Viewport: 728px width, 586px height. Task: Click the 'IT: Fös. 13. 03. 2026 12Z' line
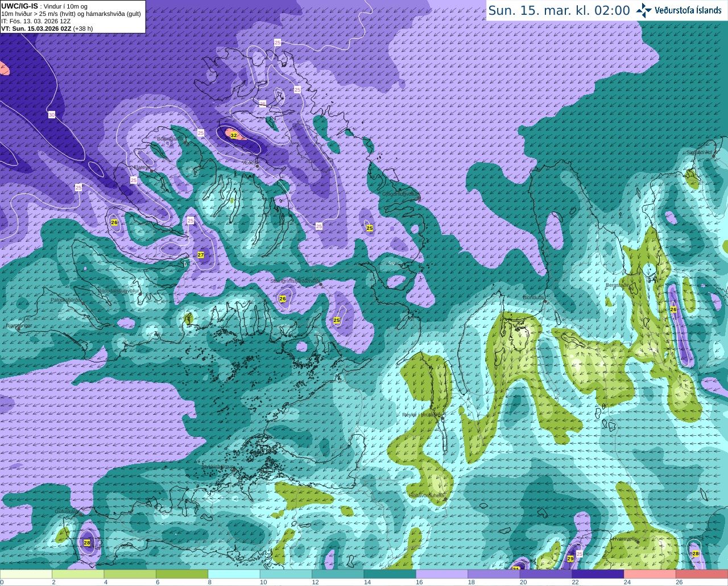point(36,21)
